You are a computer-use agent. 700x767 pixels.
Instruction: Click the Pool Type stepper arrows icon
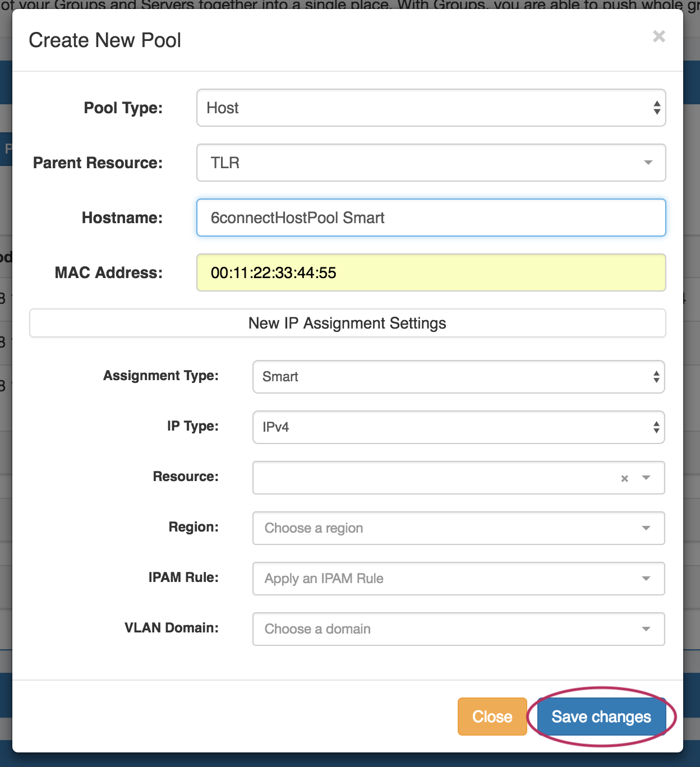point(656,108)
